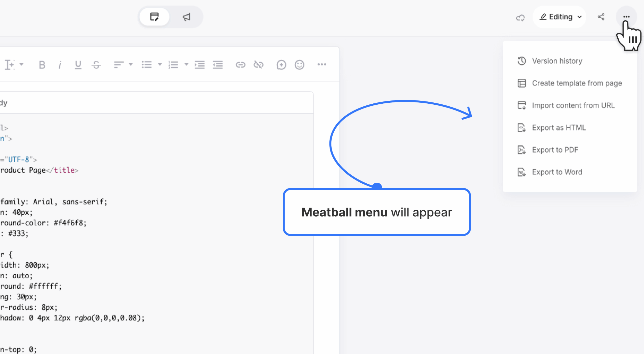
Task: Insert a hyperlink
Action: click(240, 65)
